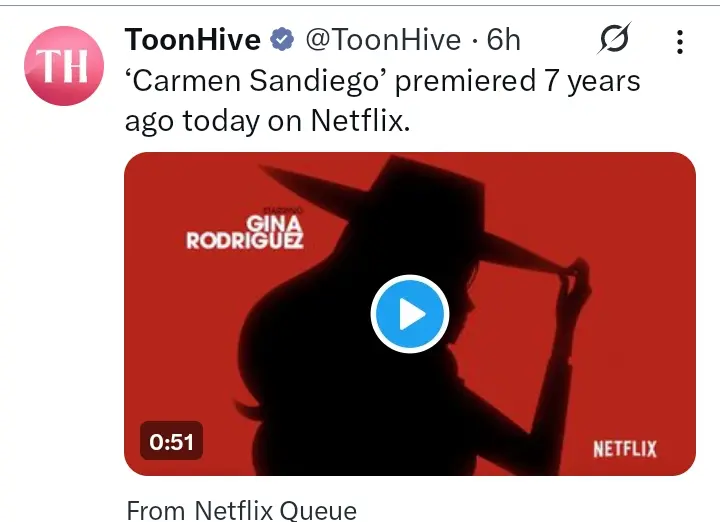
Task: Visit the @ToonHive handle link
Action: [383, 39]
